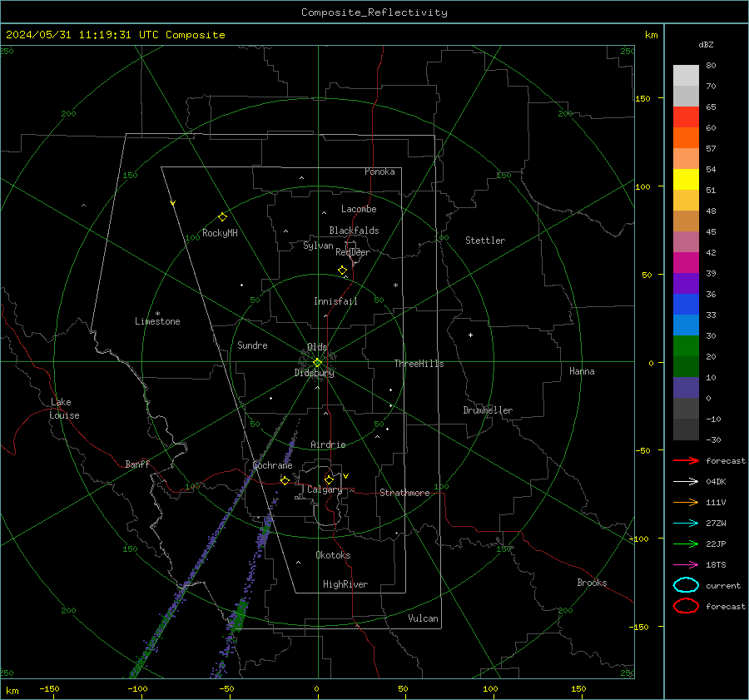Click the magenta swatch for 42 dBZ

click(x=686, y=262)
